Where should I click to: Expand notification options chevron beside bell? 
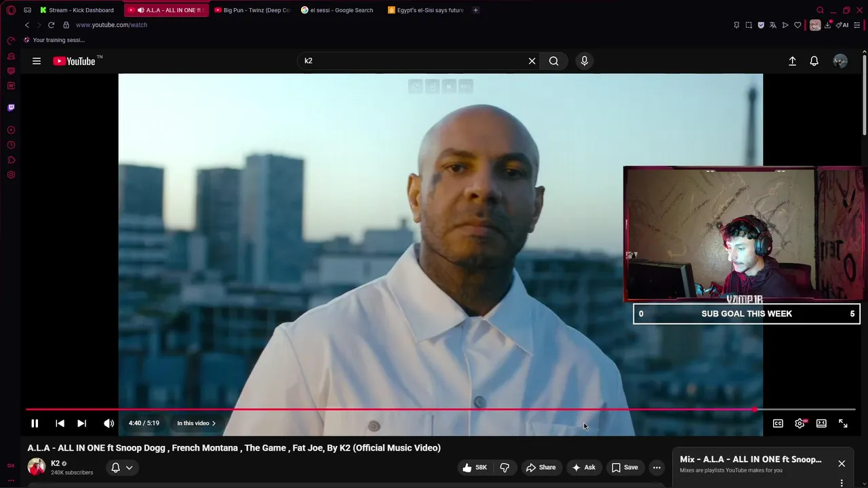click(x=129, y=468)
